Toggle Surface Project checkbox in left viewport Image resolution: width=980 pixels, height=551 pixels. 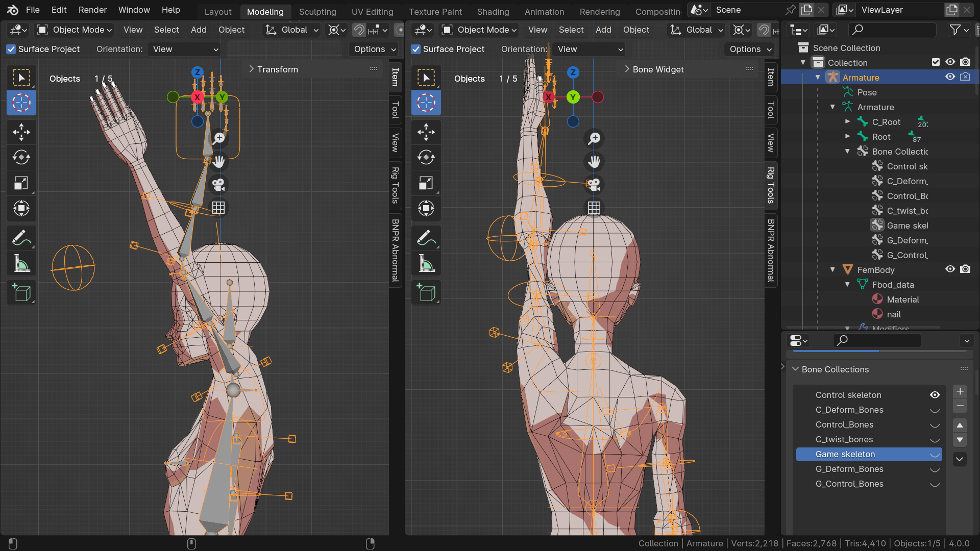(11, 49)
